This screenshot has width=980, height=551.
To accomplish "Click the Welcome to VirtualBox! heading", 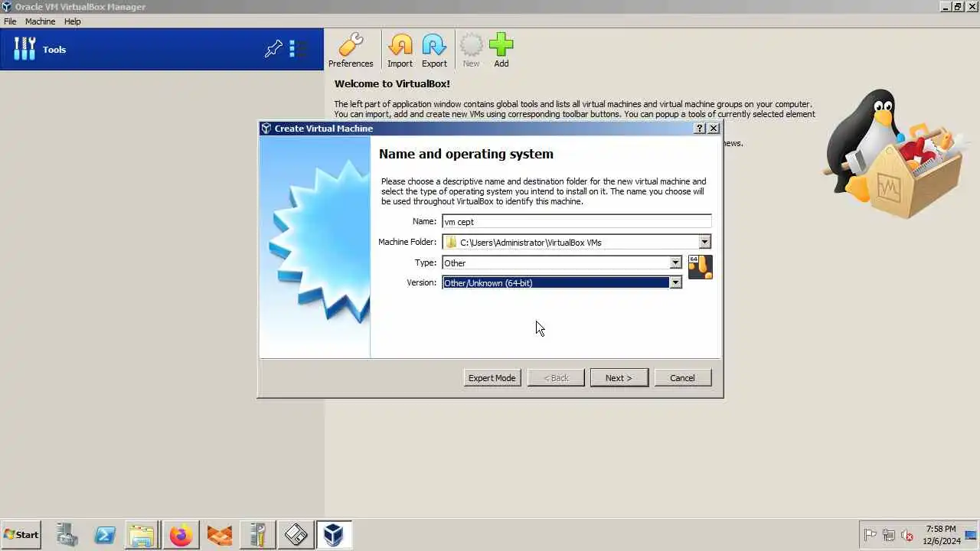I will click(x=392, y=83).
